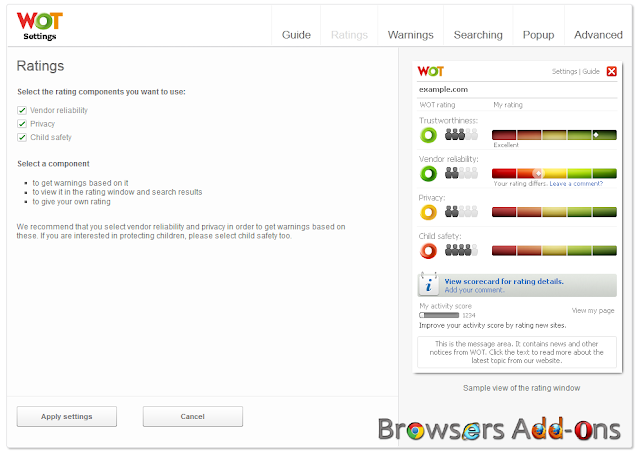Image resolution: width=640 pixels, height=455 pixels.
Task: Set rating on Vendor reliability color bar
Action: 554,173
